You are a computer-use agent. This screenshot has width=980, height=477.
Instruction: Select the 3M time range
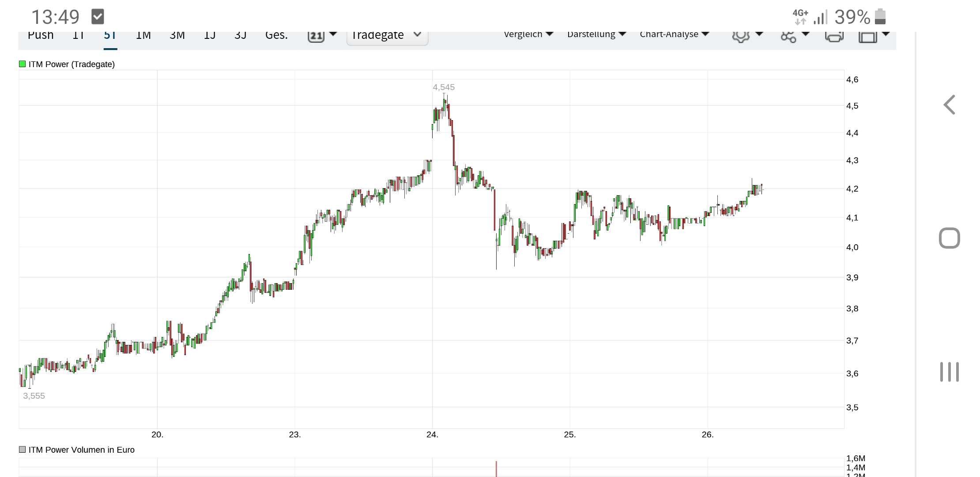[x=177, y=35]
